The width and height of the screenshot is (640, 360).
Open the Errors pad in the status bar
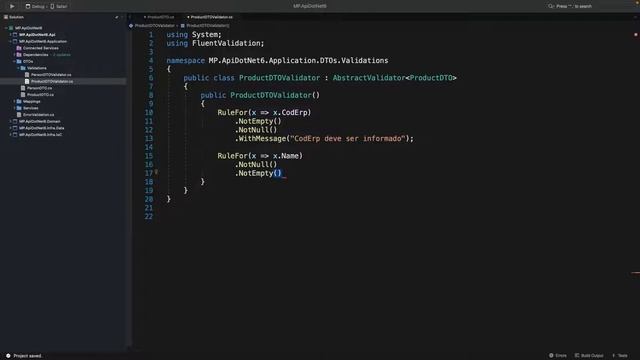tap(558, 356)
